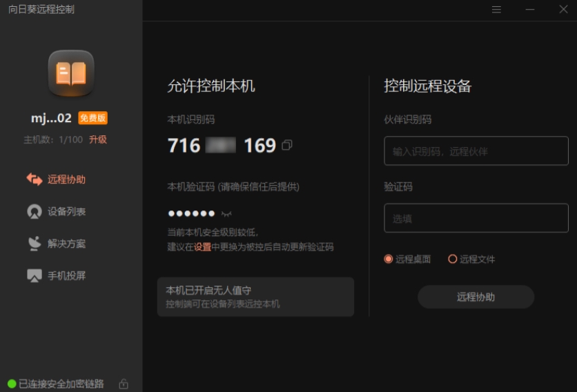Click the 已连接安全加密链路 status text
The image size is (577, 392).
point(61,384)
